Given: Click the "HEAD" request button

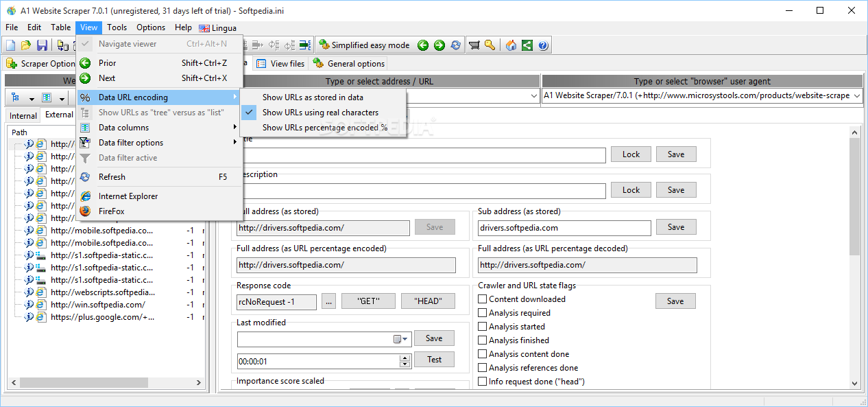Looking at the screenshot, I should (428, 301).
